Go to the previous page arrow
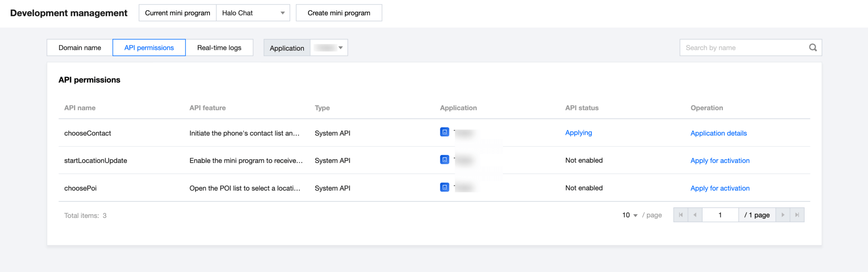 click(x=695, y=215)
